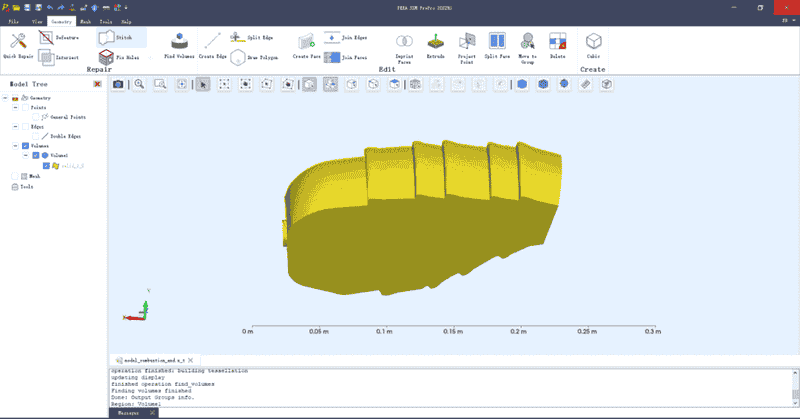
Task: Collapse the Geometry tree node
Action: click(x=5, y=97)
